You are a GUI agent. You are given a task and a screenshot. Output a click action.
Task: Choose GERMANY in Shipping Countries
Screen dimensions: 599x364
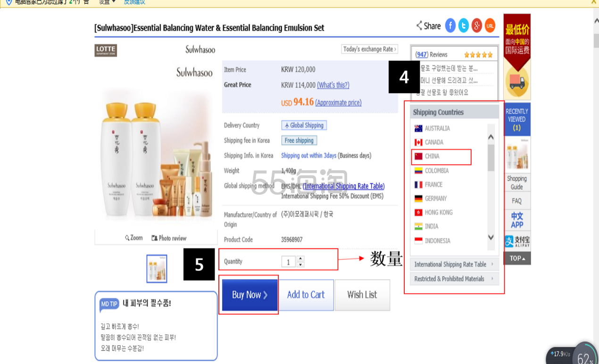431,199
